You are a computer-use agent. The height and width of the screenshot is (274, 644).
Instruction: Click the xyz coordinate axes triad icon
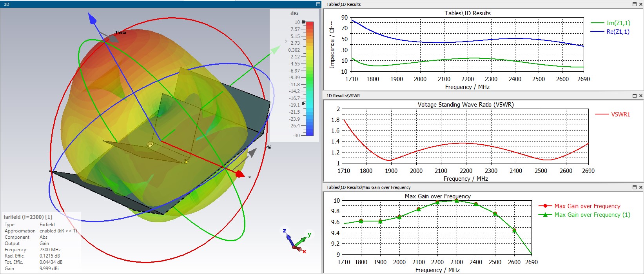pyautogui.click(x=298, y=240)
